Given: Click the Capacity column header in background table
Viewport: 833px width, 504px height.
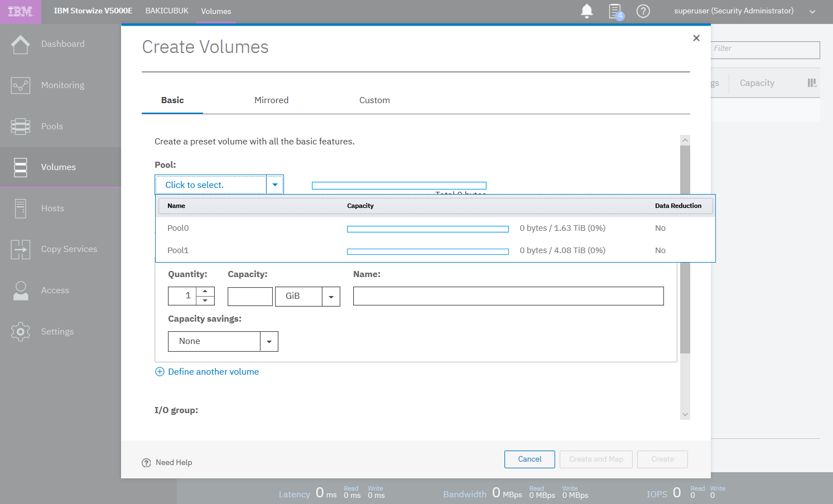Looking at the screenshot, I should point(757,83).
